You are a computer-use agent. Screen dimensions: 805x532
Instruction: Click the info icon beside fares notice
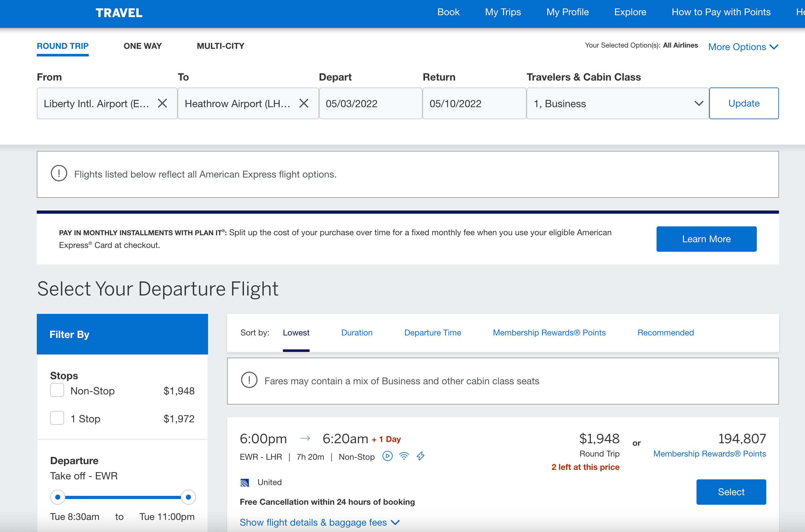[x=249, y=380]
